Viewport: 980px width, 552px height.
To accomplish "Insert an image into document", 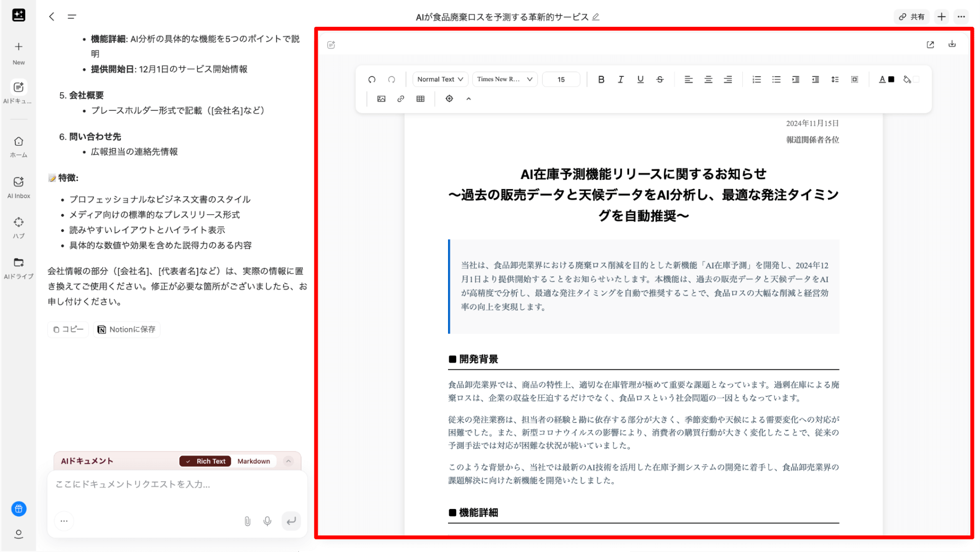I will (381, 99).
